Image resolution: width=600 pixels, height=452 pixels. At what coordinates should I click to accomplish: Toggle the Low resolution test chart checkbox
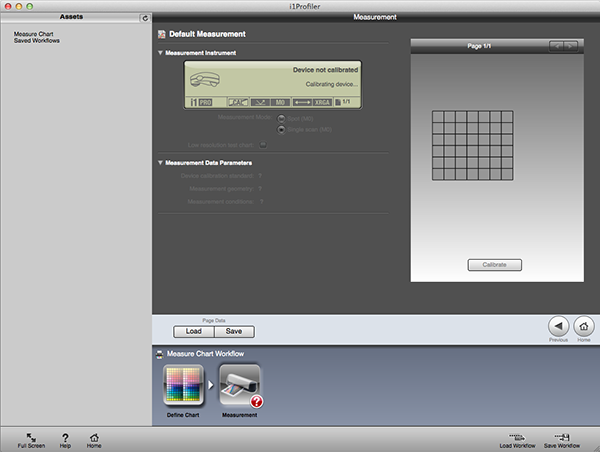click(x=263, y=145)
